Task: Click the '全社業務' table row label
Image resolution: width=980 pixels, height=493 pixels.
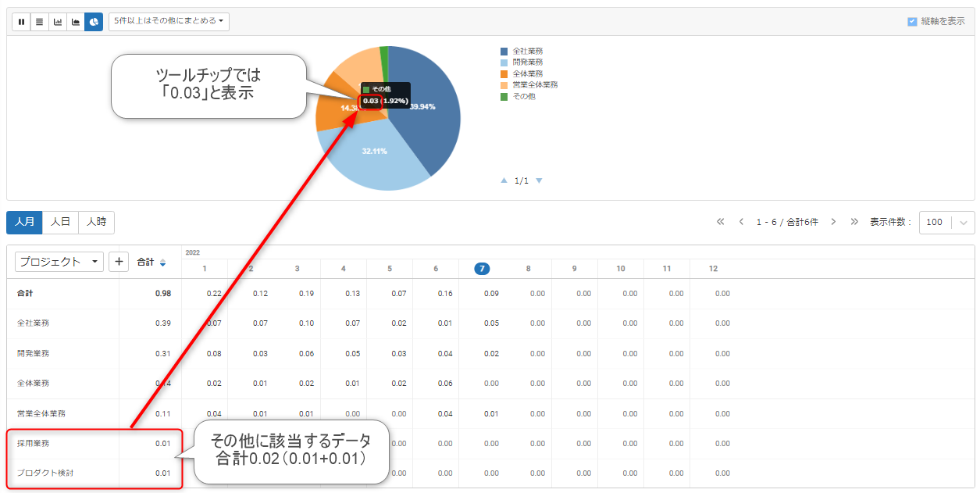Action: tap(33, 323)
